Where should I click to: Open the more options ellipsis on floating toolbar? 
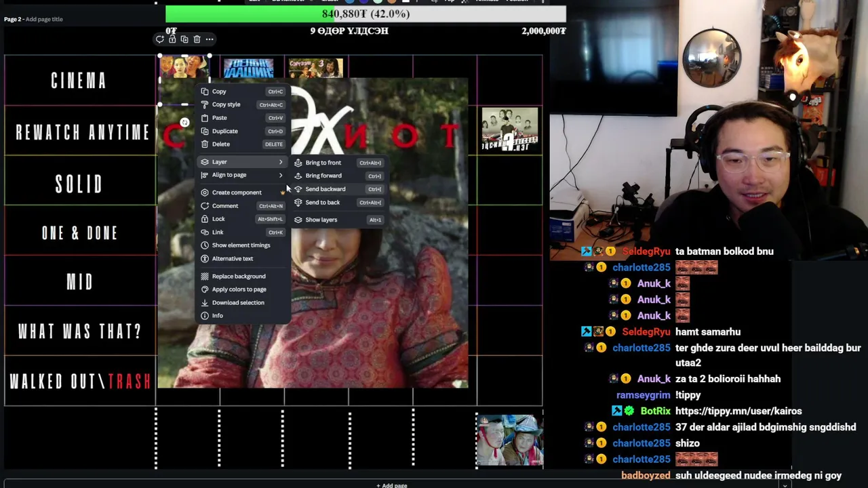[210, 39]
